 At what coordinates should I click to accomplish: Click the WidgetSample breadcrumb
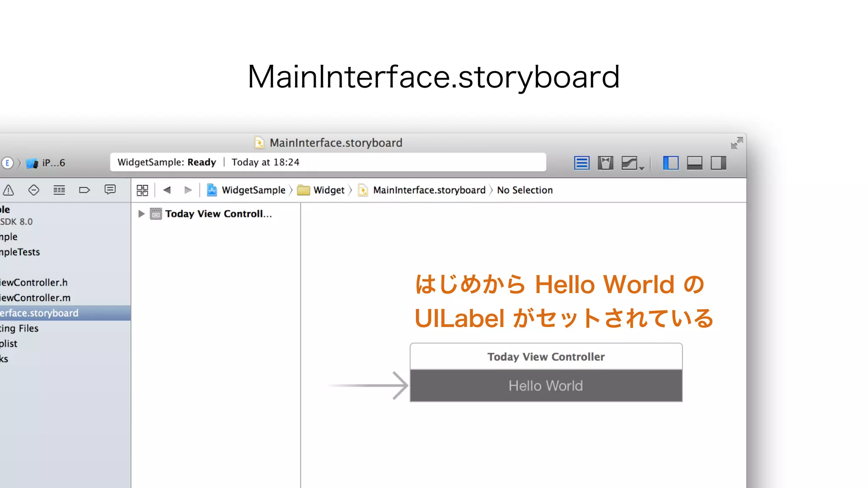pos(246,190)
